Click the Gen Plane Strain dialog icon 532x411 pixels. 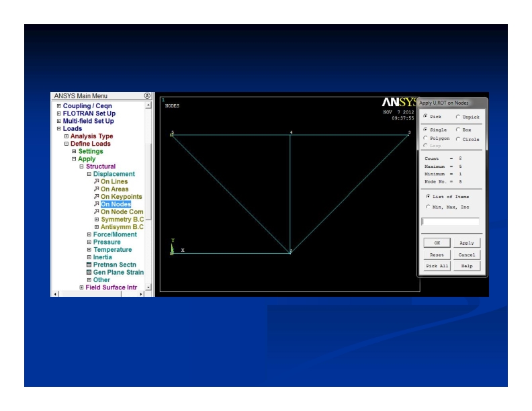pos(89,272)
